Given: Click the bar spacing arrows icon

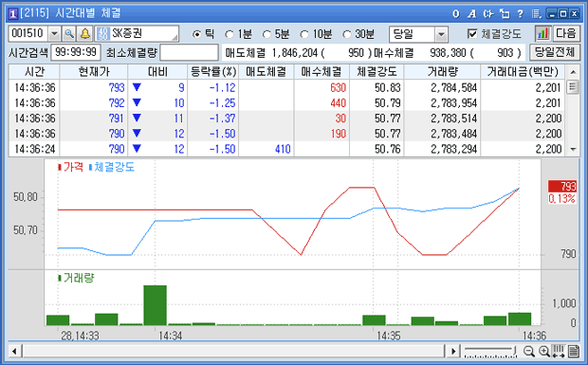Looking at the screenshot, I should click(559, 351).
